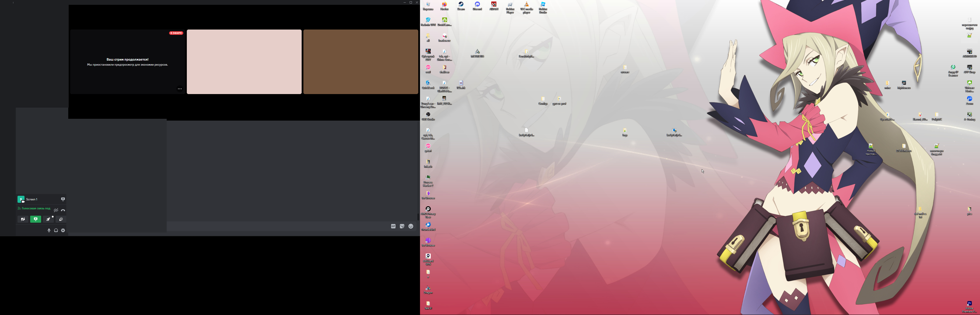The height and width of the screenshot is (315, 980).
Task: Toggle noise suppression icon
Action: [x=56, y=210]
